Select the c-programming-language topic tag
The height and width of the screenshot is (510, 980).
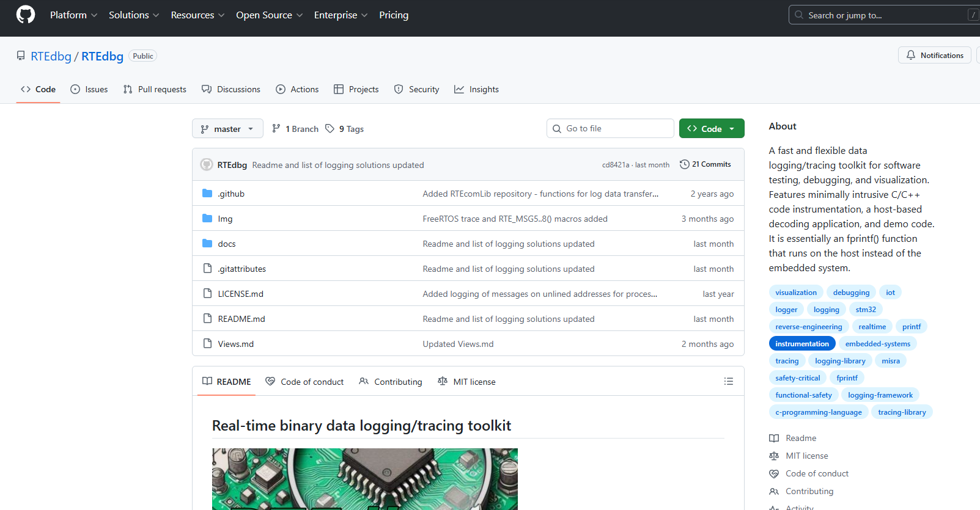[819, 412]
